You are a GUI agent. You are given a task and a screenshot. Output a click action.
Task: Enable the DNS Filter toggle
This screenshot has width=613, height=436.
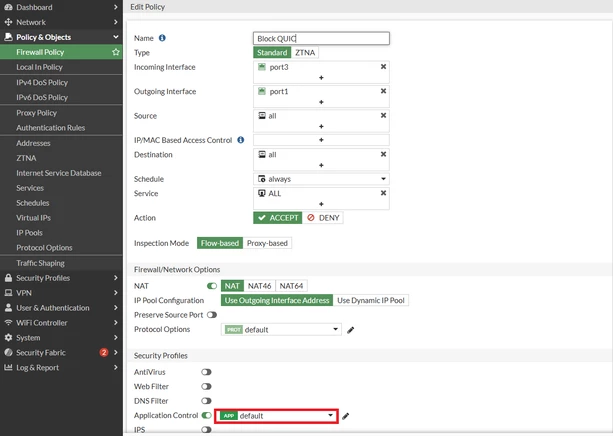[x=206, y=401]
